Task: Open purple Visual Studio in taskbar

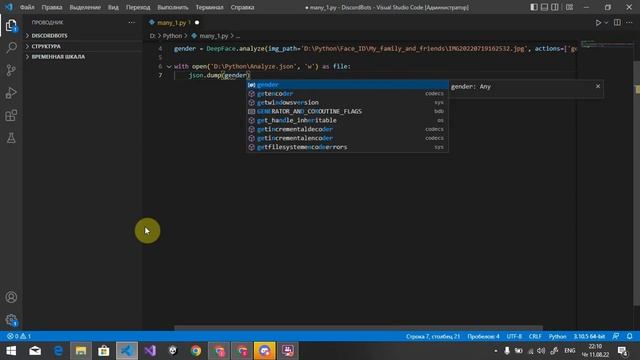Action: click(x=150, y=351)
